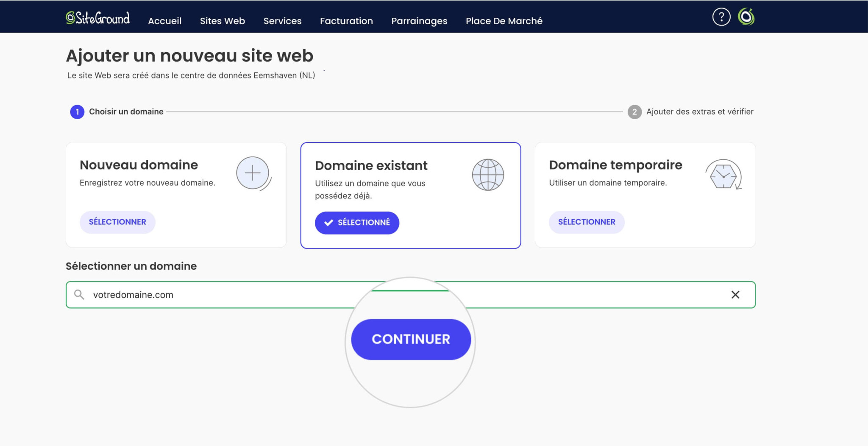Select the Nouveau domaine option button
This screenshot has width=868, height=446.
click(117, 222)
